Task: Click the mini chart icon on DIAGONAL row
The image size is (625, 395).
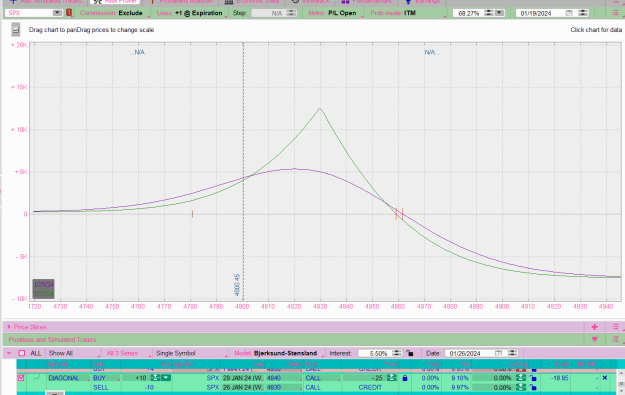Action: point(36,378)
